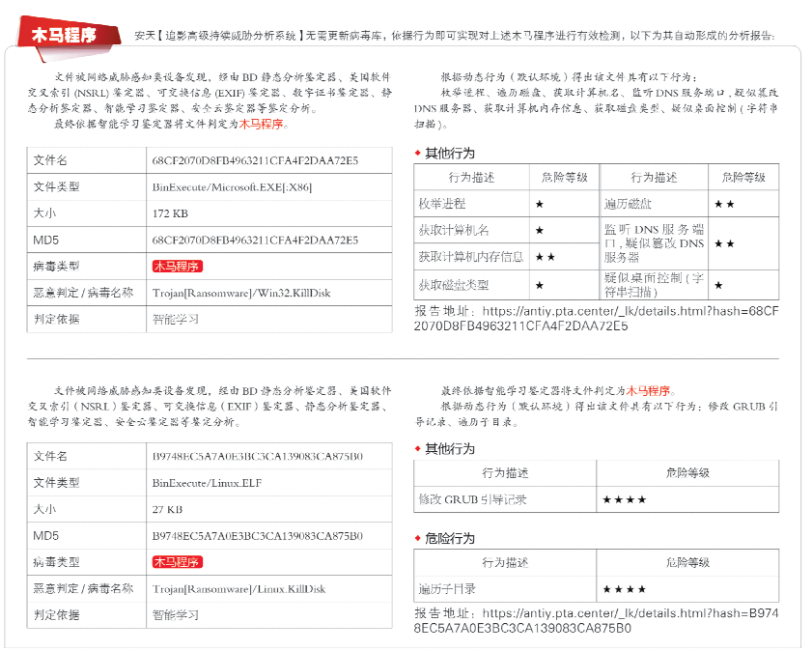
Task: Click the 获取计算机内存信息 behavior cell
Action: pyautogui.click(x=471, y=257)
